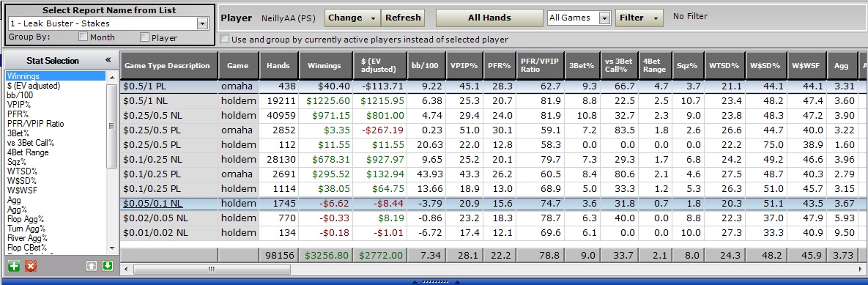Sort by the $ (EV adjusted) column header
Viewport: 868px width, 285px height.
pyautogui.click(x=379, y=65)
